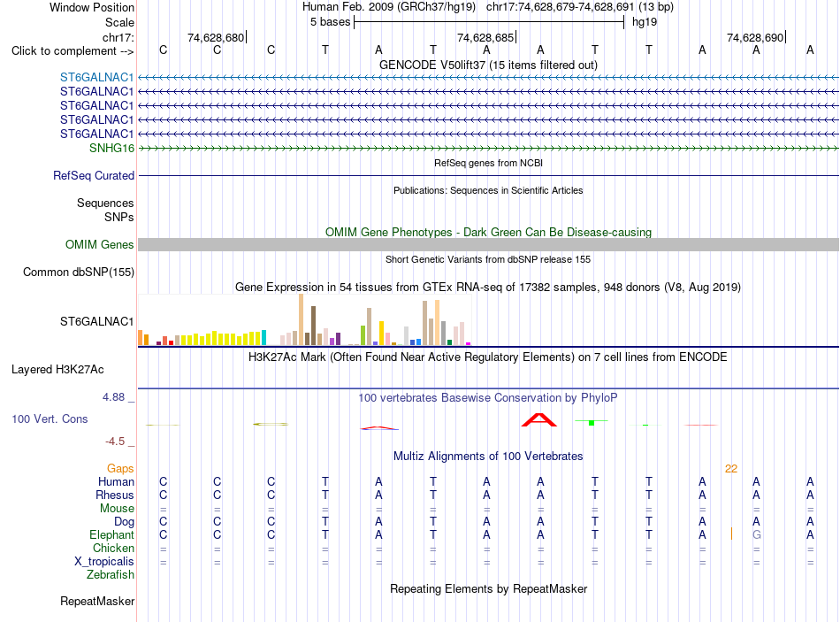Click the green PhyloP conservation mark
The width and height of the screenshot is (840, 622).
tap(592, 423)
